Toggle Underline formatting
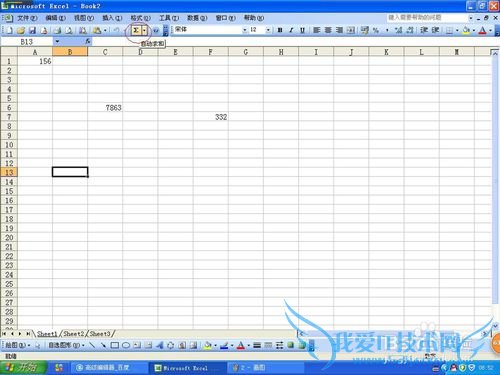The image size is (500, 375). (x=302, y=30)
